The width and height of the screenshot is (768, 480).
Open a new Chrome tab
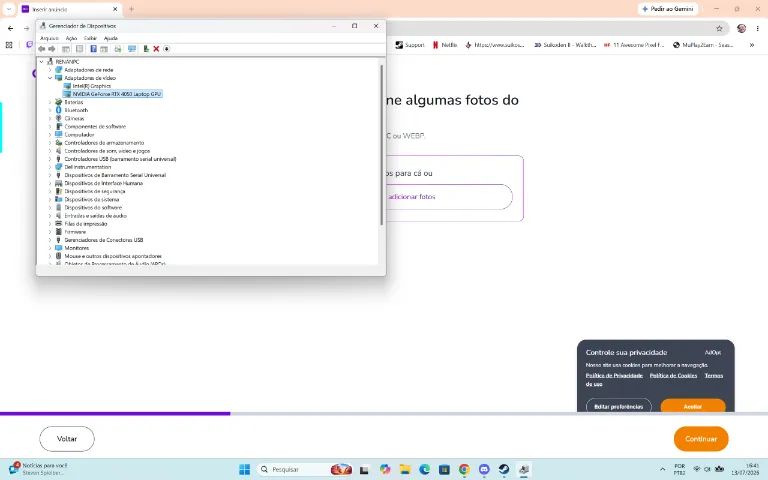pos(131,9)
